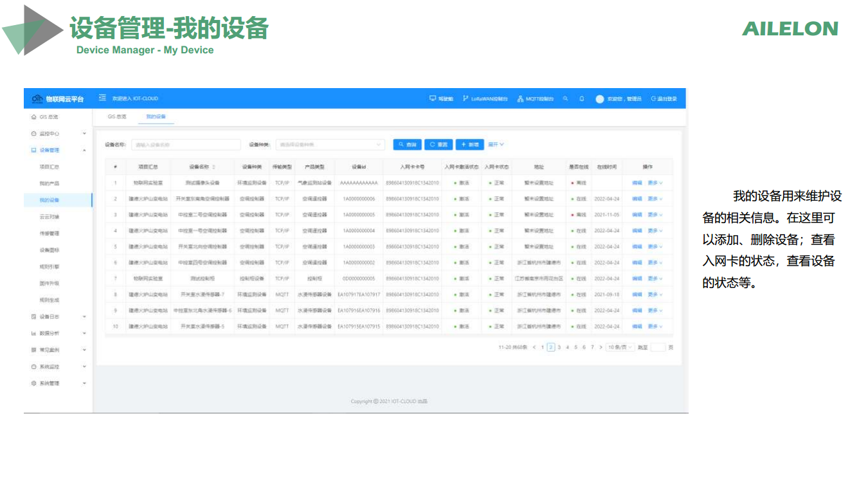This screenshot has height=488, width=868.
Task: Switch to the GIS 总览 tab
Action: (x=117, y=117)
